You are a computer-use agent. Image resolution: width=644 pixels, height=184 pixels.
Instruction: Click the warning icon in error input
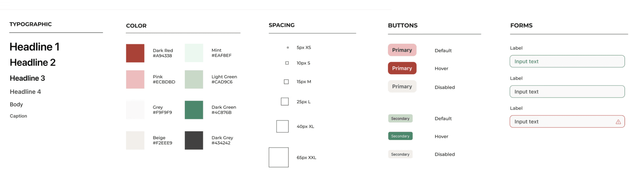pos(618,122)
